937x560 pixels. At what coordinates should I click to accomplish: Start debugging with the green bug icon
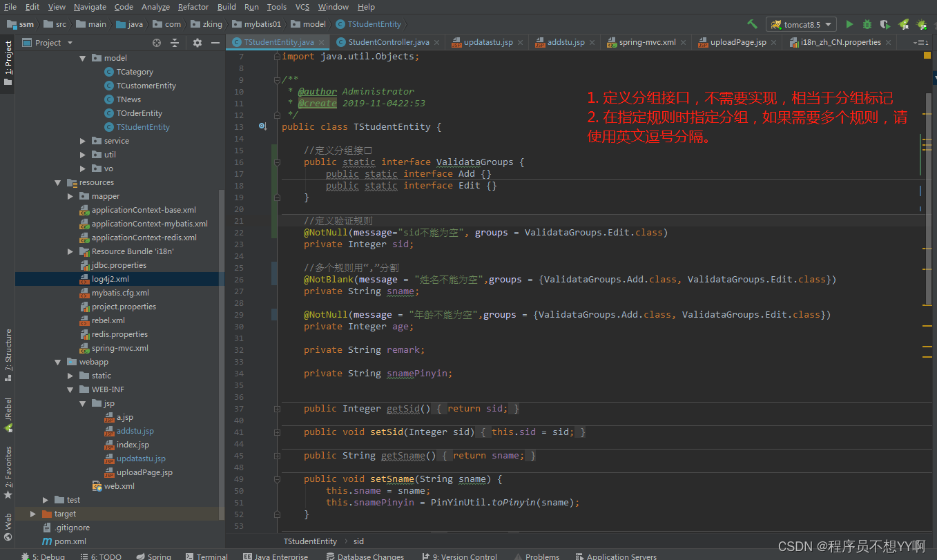pyautogui.click(x=867, y=24)
